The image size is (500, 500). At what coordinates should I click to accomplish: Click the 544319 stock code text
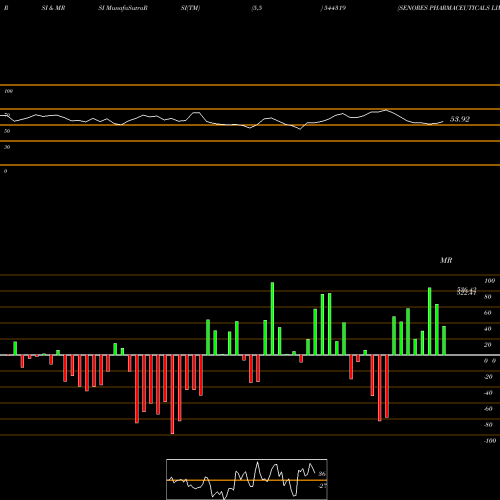(x=334, y=8)
